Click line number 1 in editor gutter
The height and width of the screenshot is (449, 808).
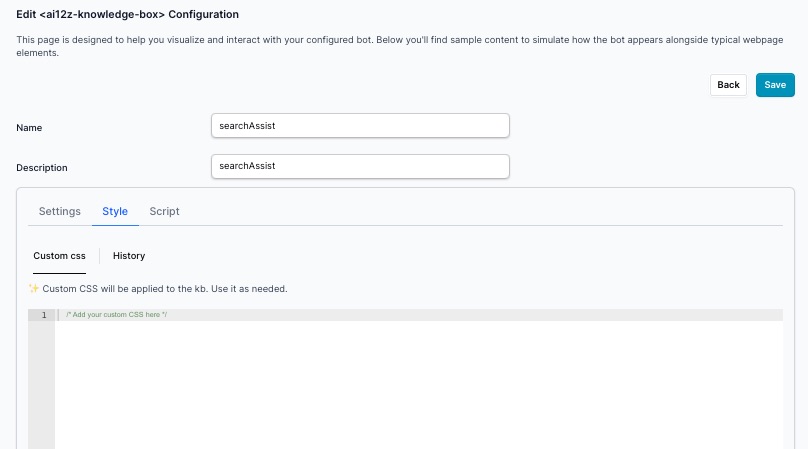click(43, 315)
